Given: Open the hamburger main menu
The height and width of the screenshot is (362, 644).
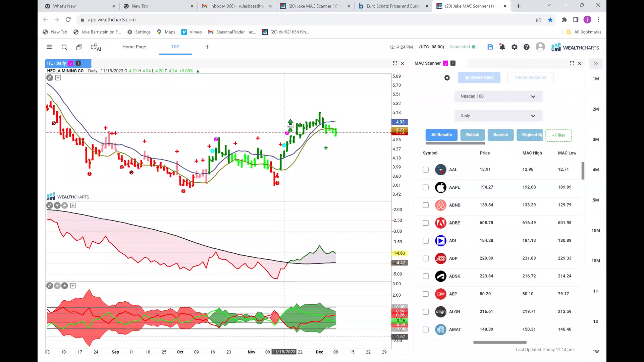Looking at the screenshot, I should 49,47.
